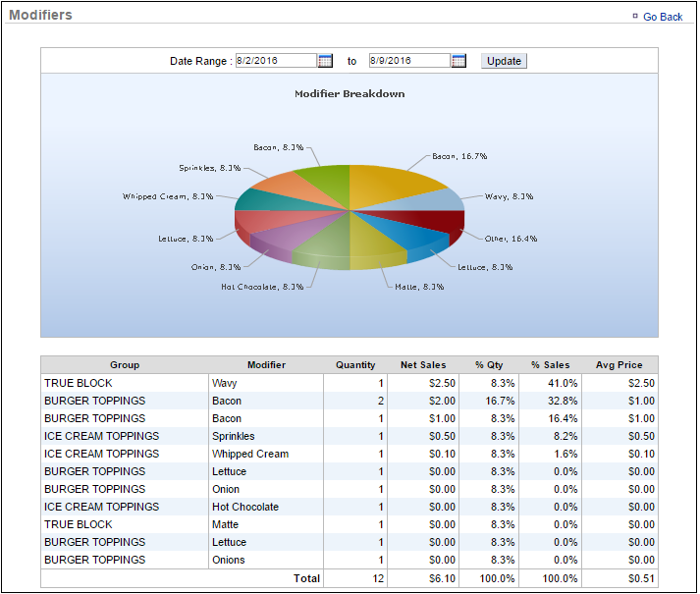
Task: Sort by the Group column header
Action: point(125,365)
